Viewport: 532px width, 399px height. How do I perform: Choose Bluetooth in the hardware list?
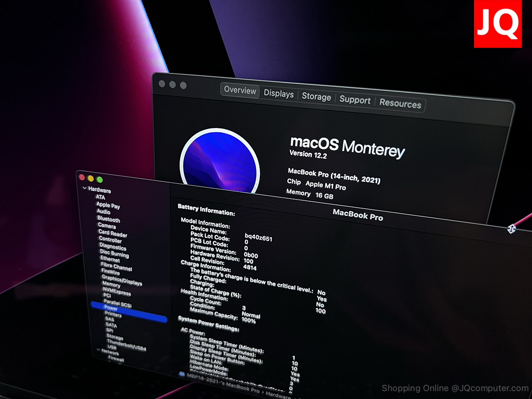click(x=109, y=219)
